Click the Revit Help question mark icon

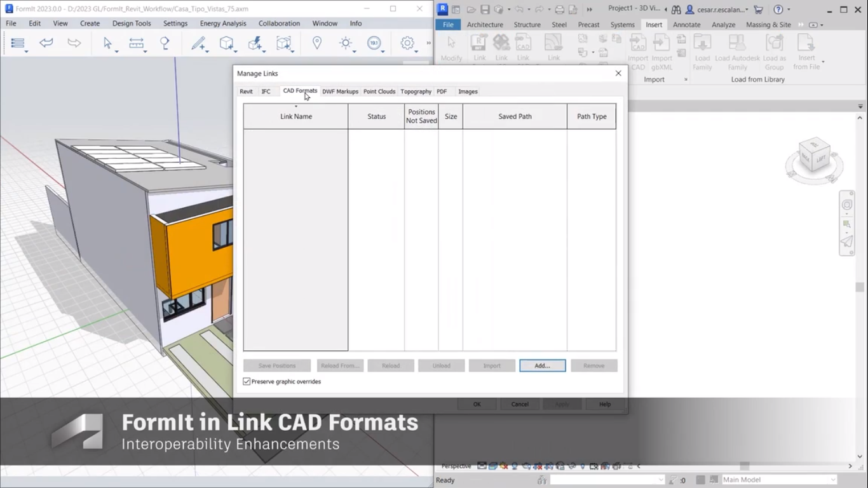(778, 10)
